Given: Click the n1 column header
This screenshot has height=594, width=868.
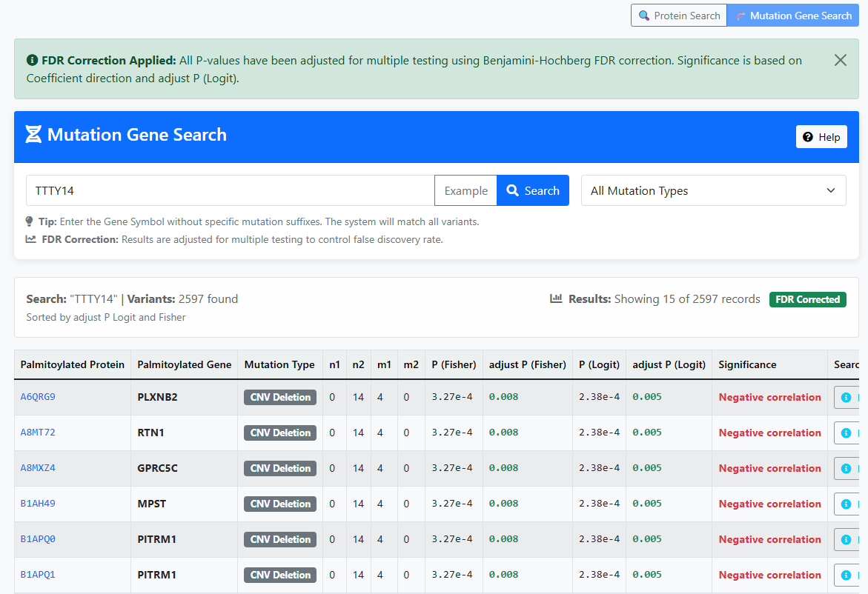Looking at the screenshot, I should (x=334, y=364).
